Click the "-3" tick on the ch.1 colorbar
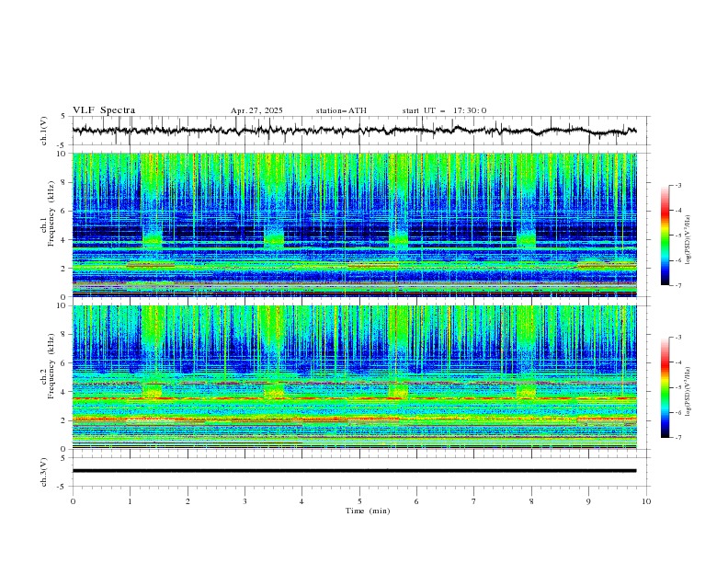728x563 pixels. (677, 185)
